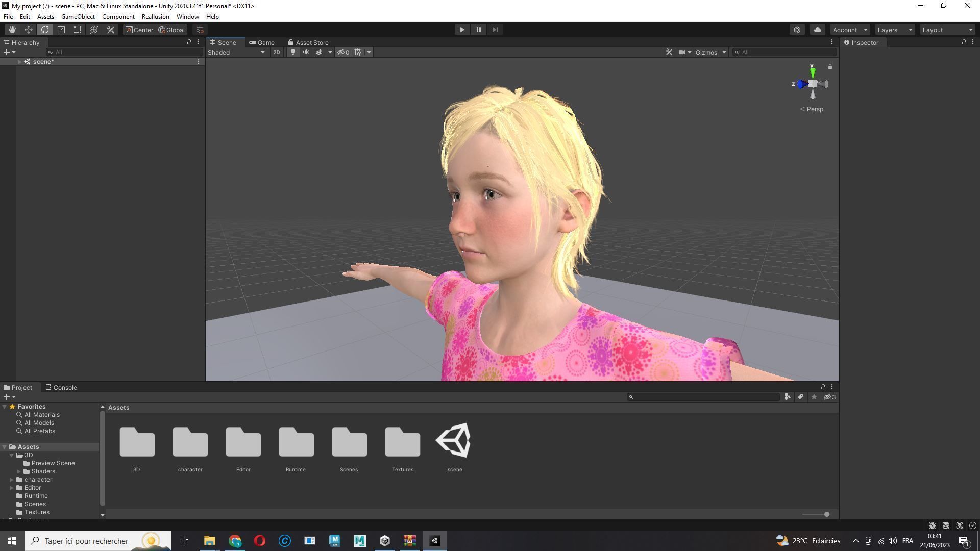980x551 pixels.
Task: Select the Rotate tool
Action: [44, 30]
